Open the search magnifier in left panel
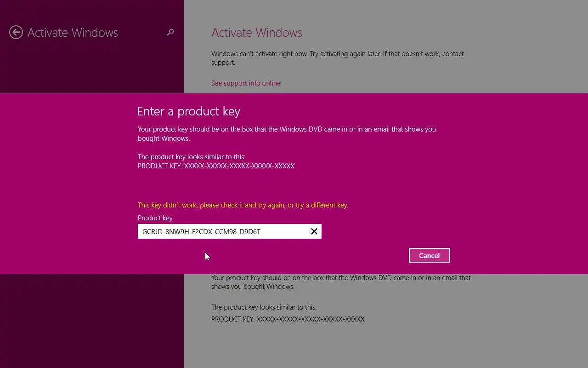 click(170, 32)
